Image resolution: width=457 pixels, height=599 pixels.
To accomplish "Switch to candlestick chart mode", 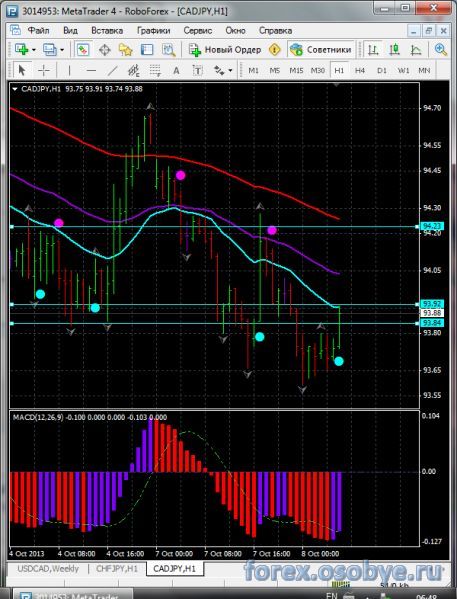I will click(394, 50).
